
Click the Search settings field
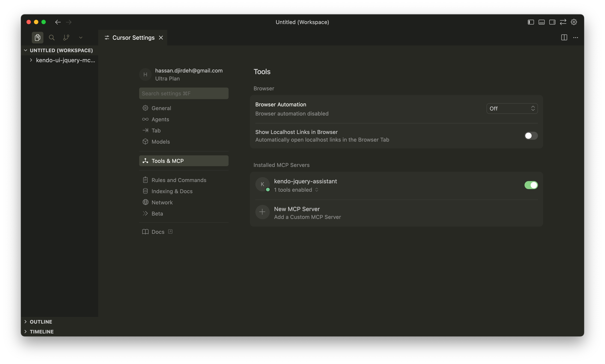pyautogui.click(x=183, y=93)
